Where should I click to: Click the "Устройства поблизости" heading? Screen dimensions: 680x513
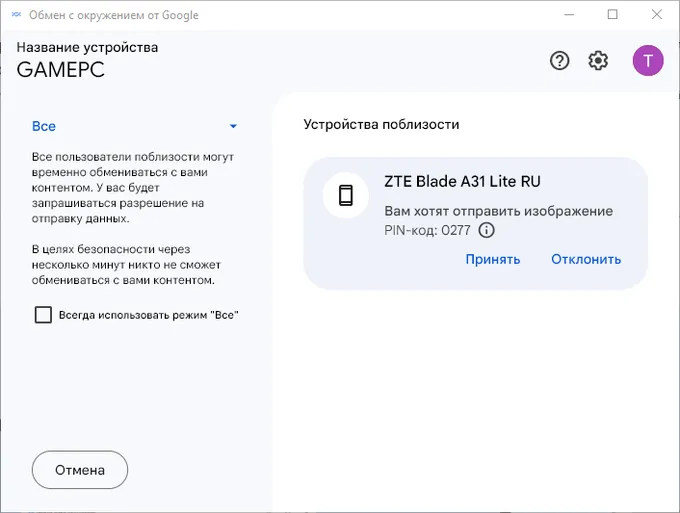(381, 124)
